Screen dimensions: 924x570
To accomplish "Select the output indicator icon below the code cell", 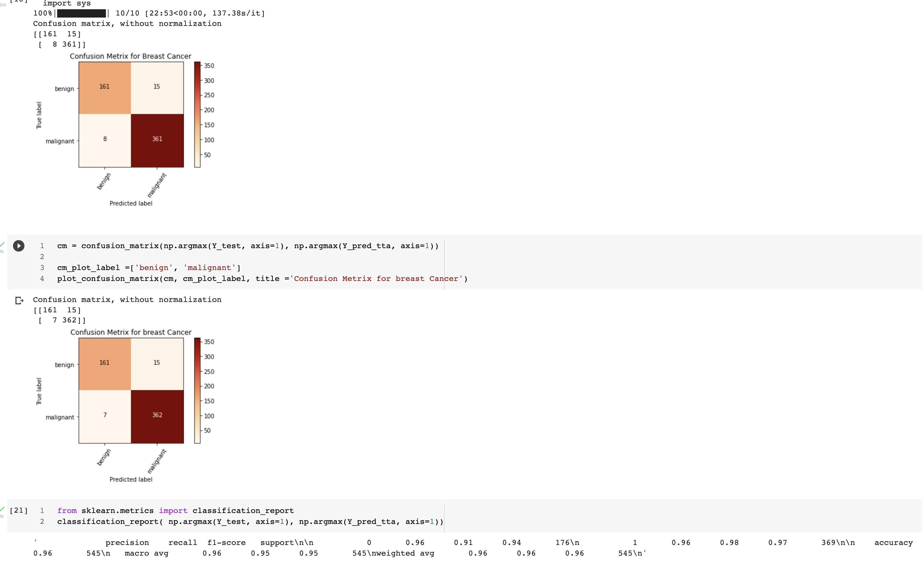I will (x=19, y=301).
